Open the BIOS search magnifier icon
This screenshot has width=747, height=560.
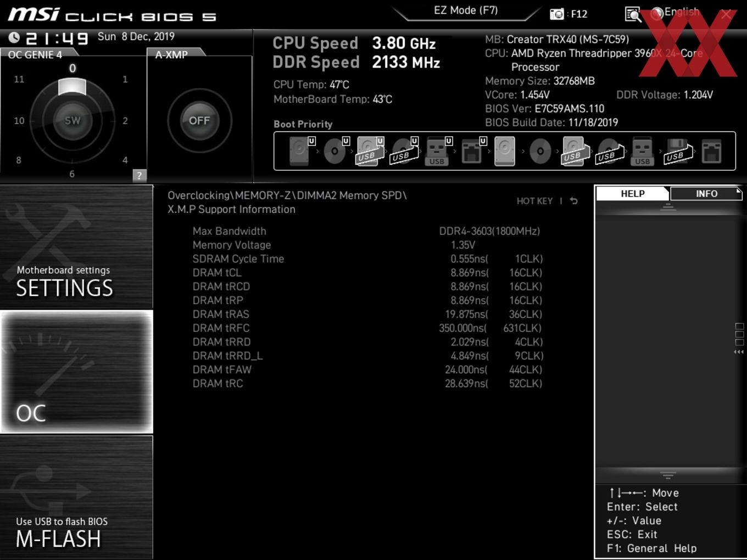(x=633, y=14)
